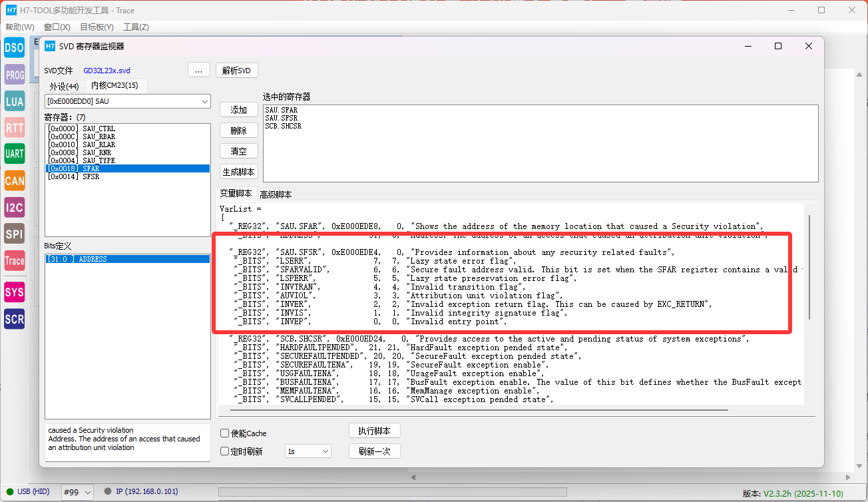Select the CAN bus tool
The height and width of the screenshot is (502, 868).
(14, 180)
